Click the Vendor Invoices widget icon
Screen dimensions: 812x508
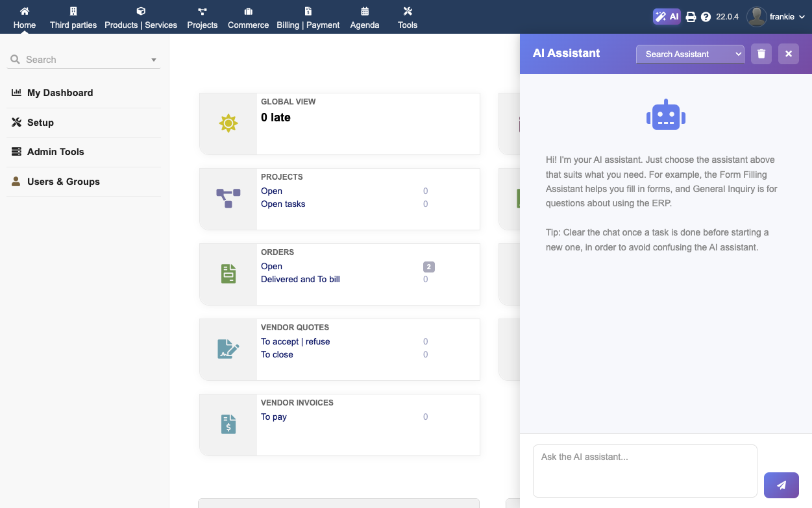tap(228, 424)
